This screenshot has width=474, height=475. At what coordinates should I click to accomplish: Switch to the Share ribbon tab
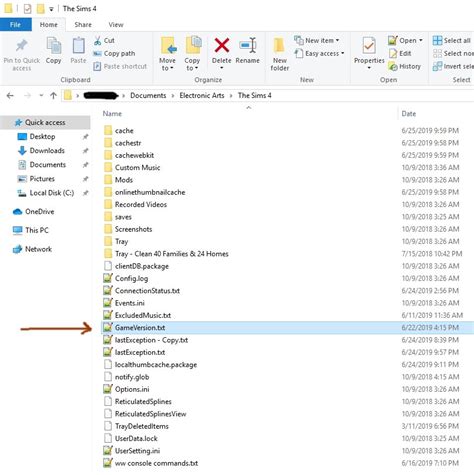point(83,25)
